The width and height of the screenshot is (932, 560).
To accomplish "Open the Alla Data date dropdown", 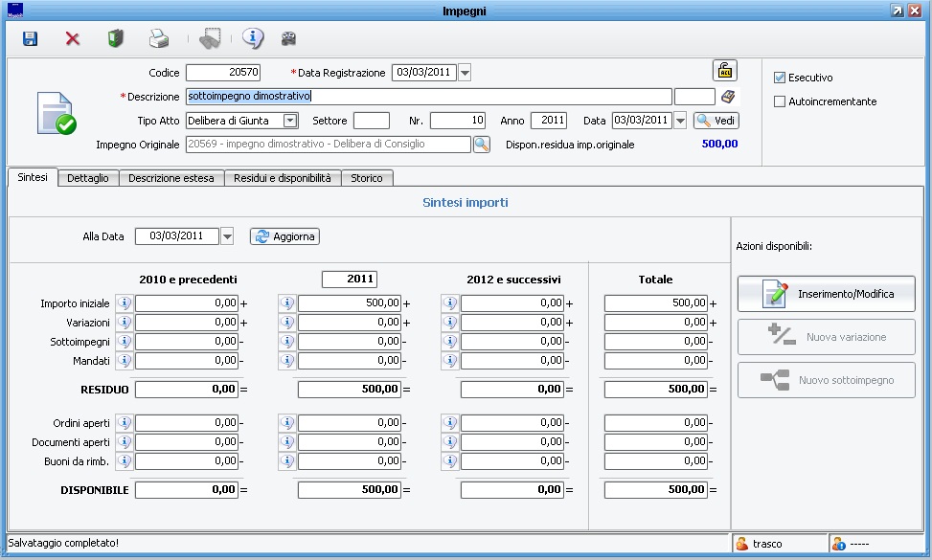I will tap(227, 236).
